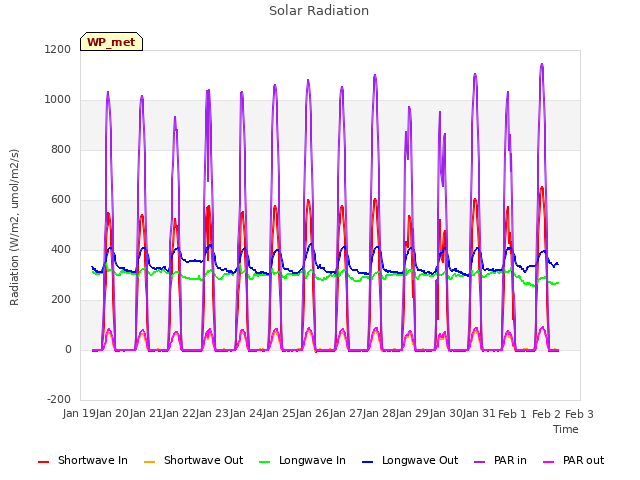640x480 pixels.
Task: Click the -200 y-axis tick label
Action: point(59,399)
